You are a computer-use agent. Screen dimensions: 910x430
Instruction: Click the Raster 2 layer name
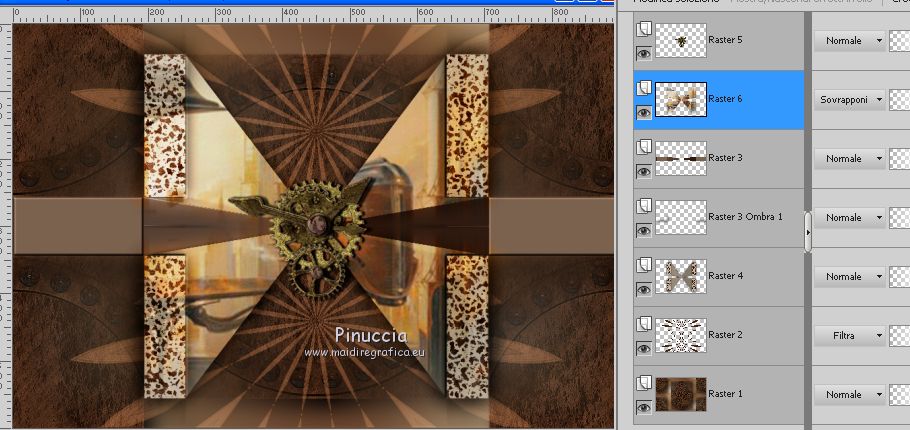[725, 335]
